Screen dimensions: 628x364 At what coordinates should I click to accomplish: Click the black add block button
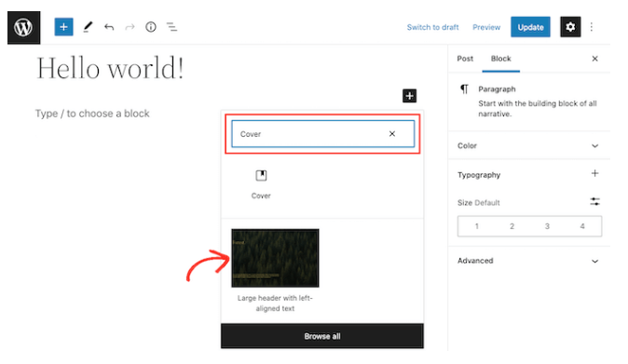[x=409, y=96]
